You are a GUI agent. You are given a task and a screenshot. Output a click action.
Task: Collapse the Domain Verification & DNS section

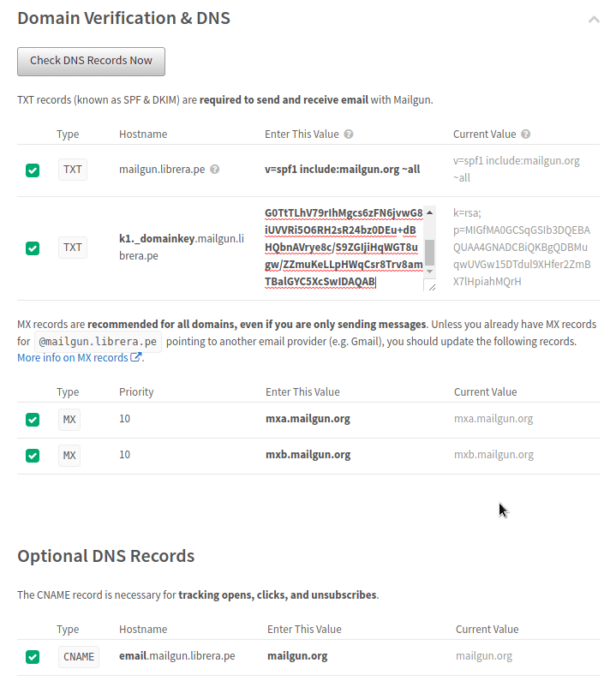594,20
